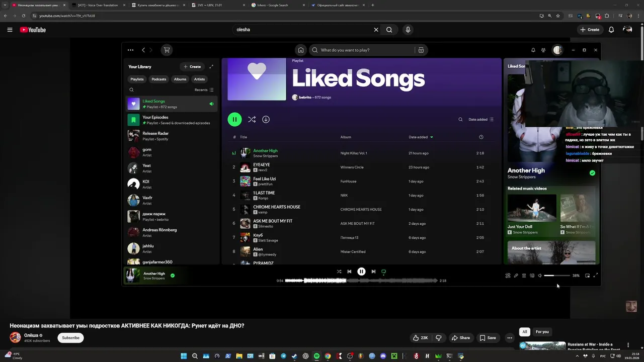This screenshot has height=362, width=644.
Task: Mute the Spotify volume
Action: (540, 276)
